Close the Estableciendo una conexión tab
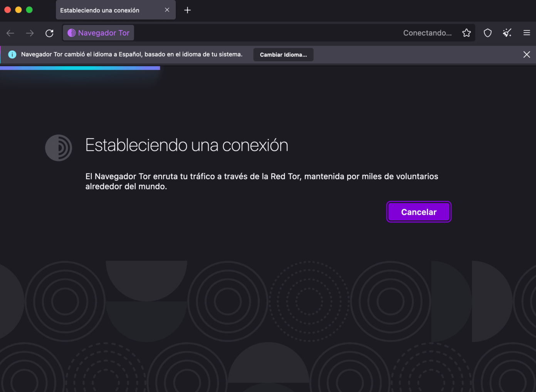The height and width of the screenshot is (392, 536). coord(167,10)
